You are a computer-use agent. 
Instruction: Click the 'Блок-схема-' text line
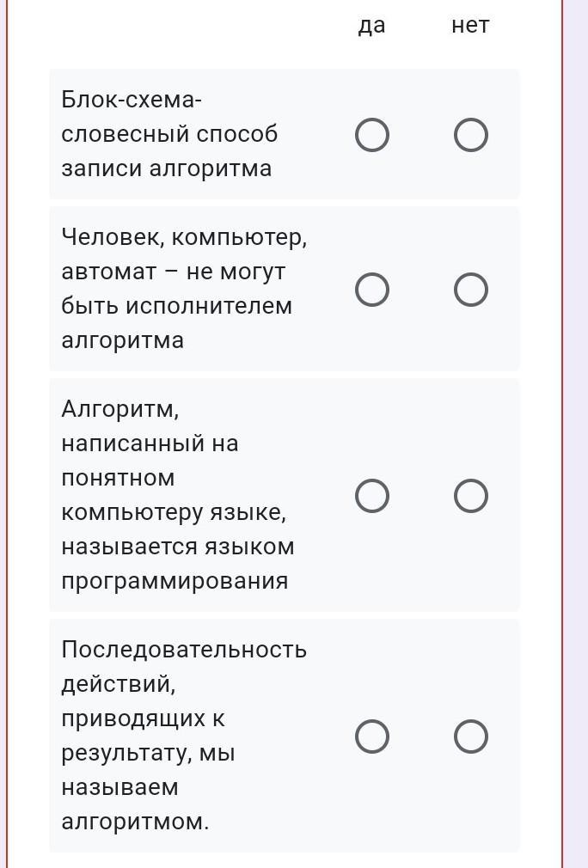pyautogui.click(x=132, y=100)
